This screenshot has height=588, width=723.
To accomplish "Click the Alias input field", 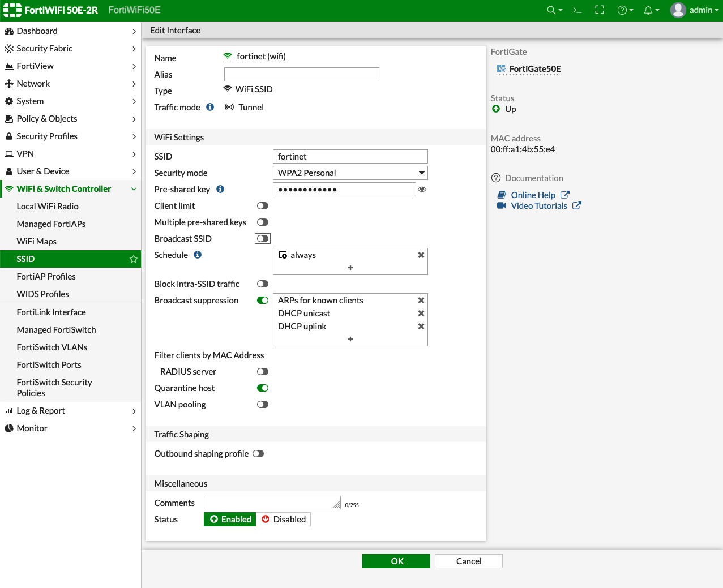I will click(x=302, y=74).
